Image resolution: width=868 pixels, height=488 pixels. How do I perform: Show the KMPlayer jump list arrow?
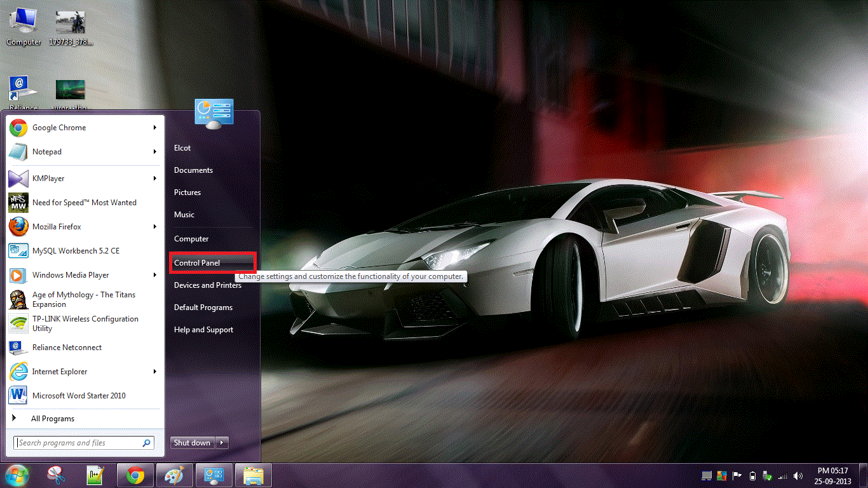tap(155, 179)
